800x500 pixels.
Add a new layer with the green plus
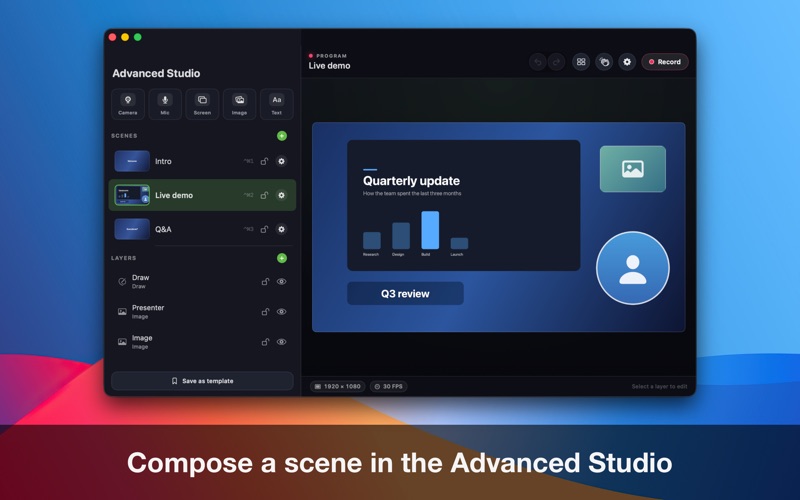pos(282,258)
